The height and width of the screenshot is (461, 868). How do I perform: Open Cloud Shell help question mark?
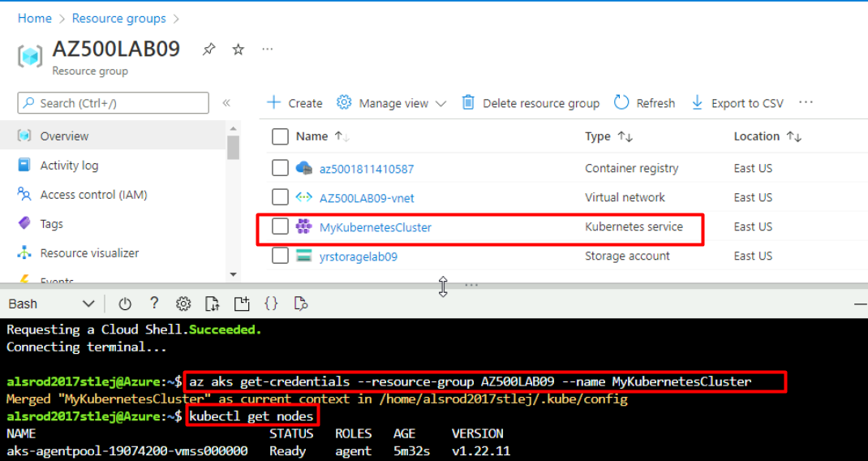(154, 303)
